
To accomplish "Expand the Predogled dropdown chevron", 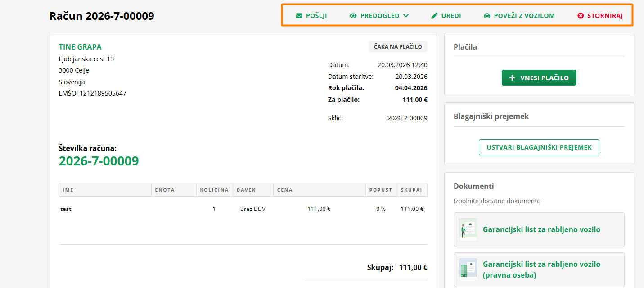I will pos(406,16).
